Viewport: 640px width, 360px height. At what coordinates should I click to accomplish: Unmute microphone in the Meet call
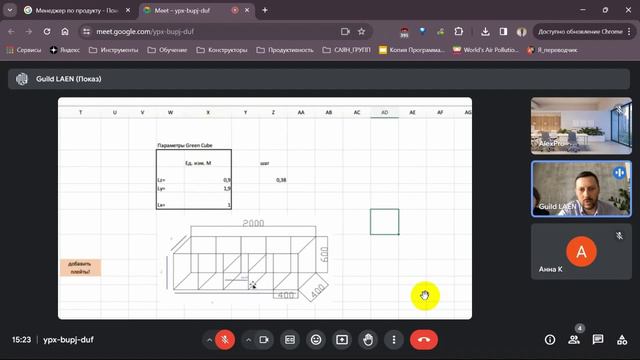(x=225, y=340)
